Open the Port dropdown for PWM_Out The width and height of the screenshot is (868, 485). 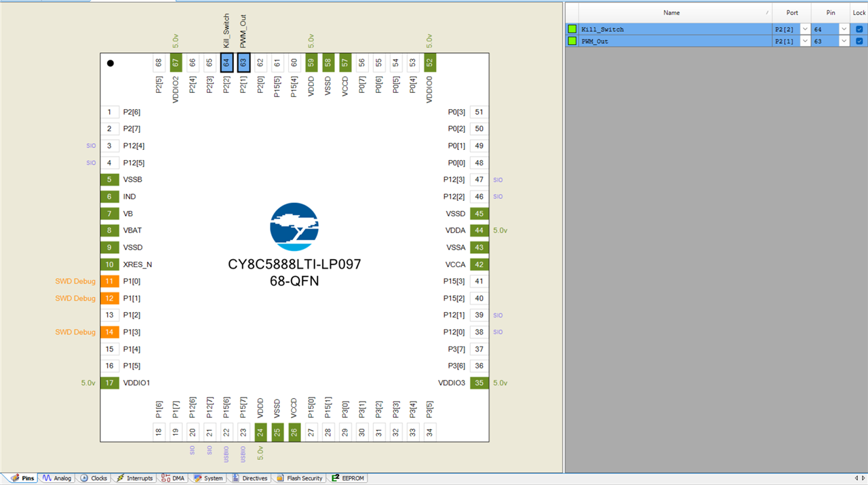point(805,41)
